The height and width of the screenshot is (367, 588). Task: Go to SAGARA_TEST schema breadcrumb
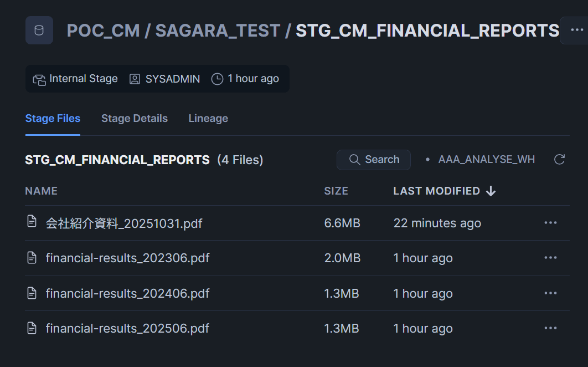218,30
